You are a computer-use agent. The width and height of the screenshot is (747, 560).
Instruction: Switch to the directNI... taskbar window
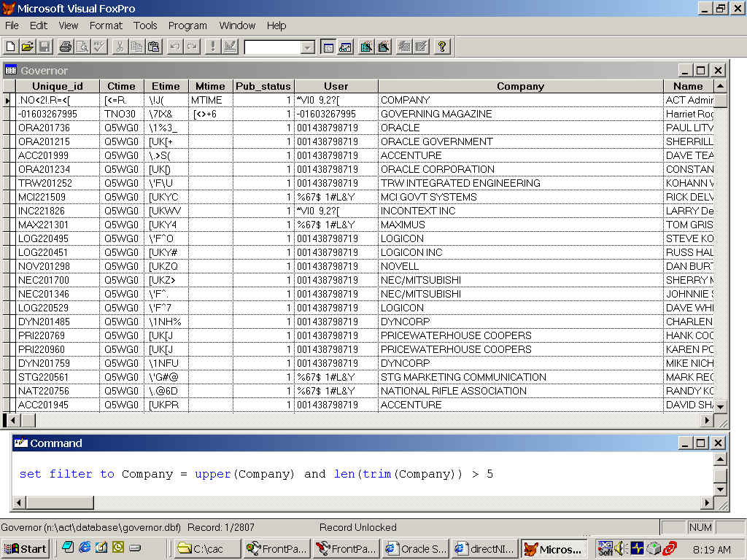[x=484, y=549]
